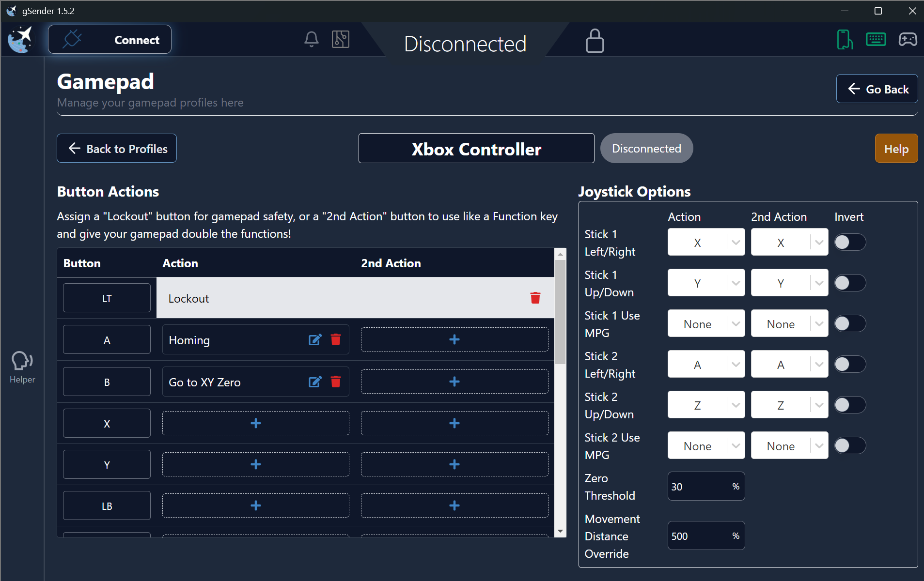Open Stick 1 Up/Down 2nd Action dropdown
The image size is (924, 581).
tap(789, 283)
